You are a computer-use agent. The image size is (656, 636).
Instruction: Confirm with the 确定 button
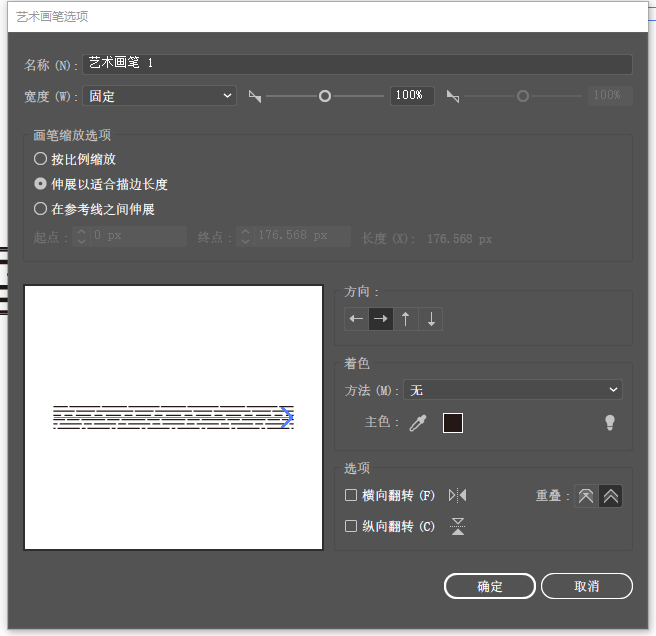click(x=489, y=586)
